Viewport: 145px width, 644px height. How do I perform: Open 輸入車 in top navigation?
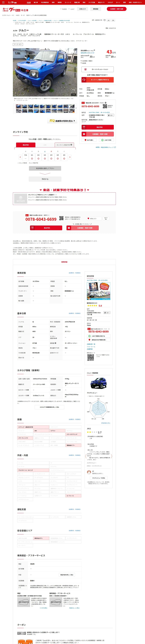point(36,2)
